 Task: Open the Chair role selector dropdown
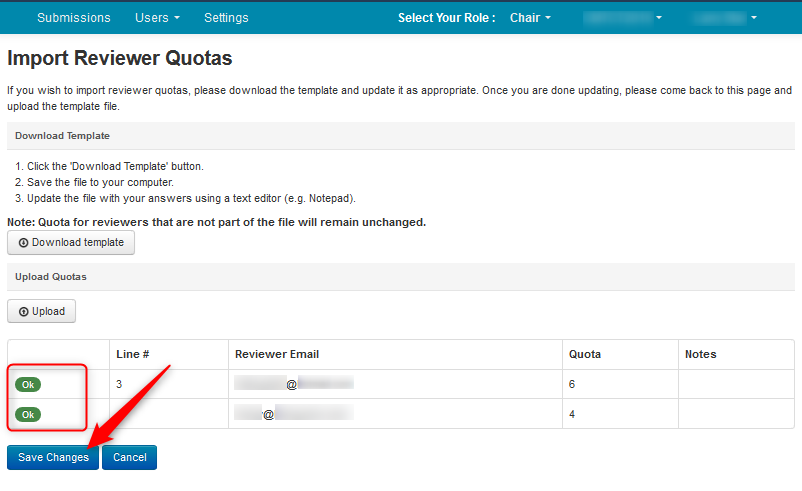click(531, 17)
